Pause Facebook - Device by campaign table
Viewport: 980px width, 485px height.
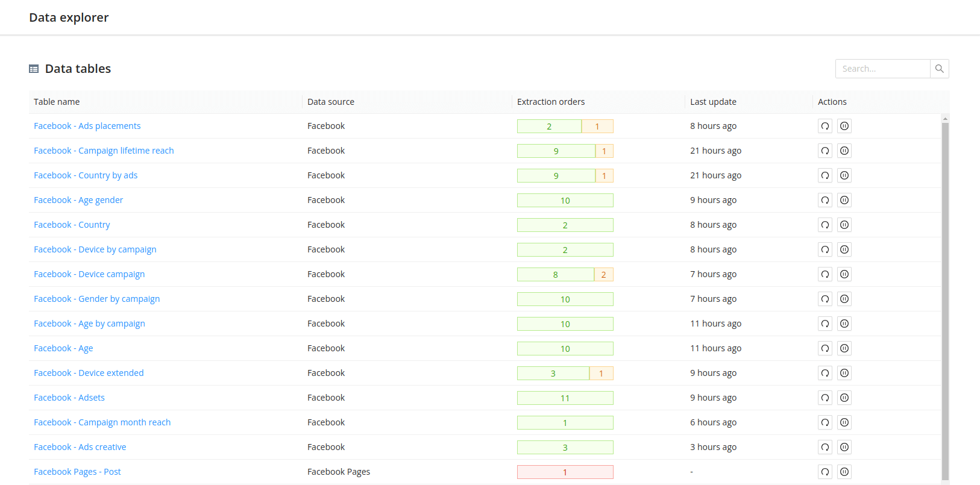click(844, 249)
